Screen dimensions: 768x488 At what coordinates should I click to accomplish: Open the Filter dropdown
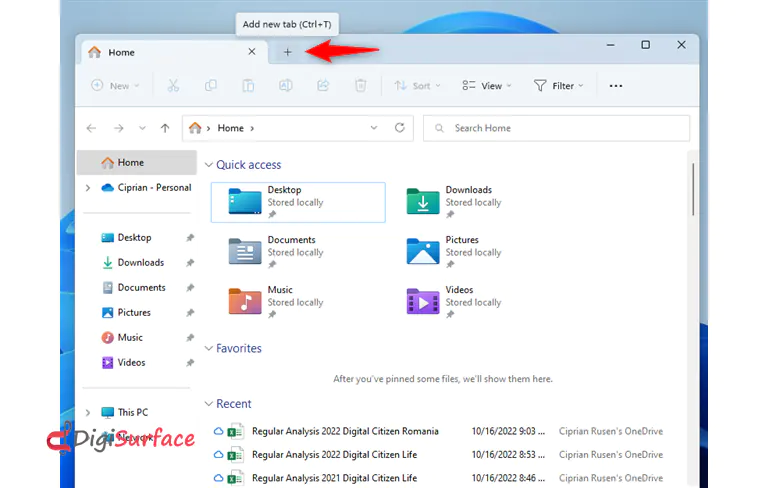[558, 86]
